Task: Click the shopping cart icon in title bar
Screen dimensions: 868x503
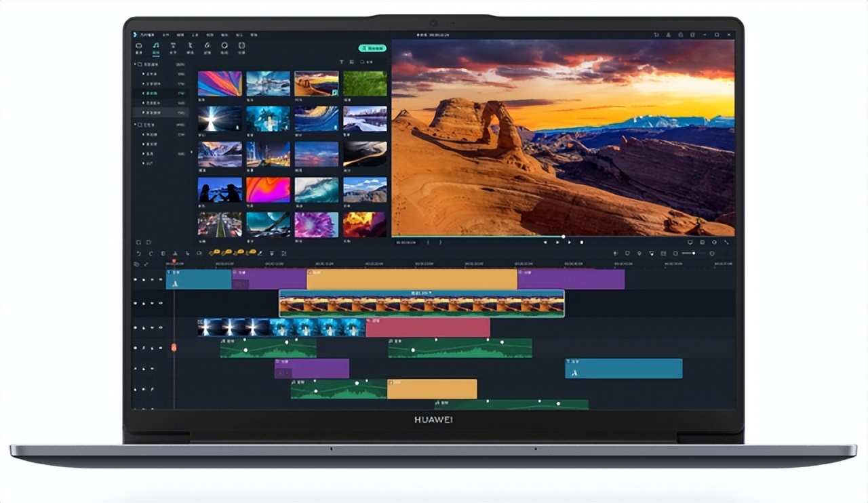Action: point(656,35)
